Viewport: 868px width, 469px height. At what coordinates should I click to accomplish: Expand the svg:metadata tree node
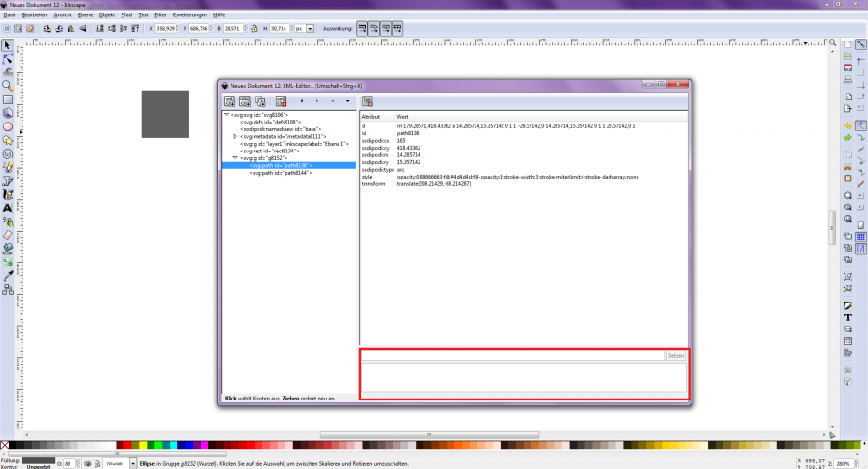pos(235,136)
